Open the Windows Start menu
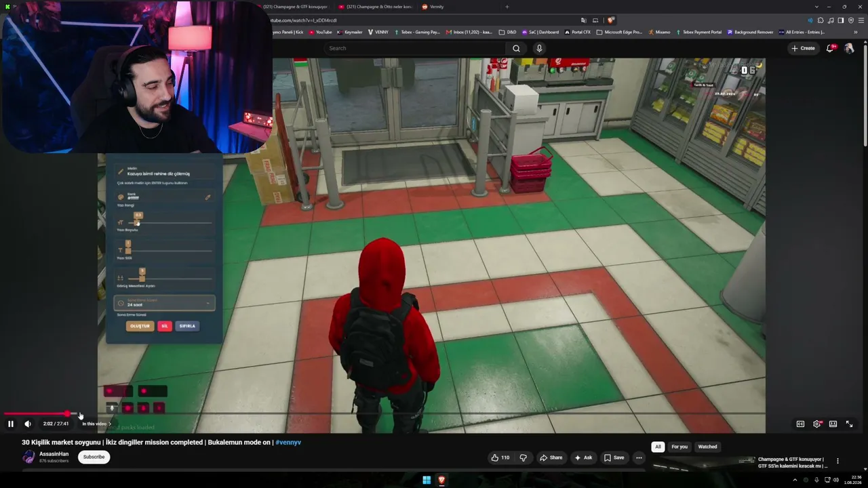 427,481
